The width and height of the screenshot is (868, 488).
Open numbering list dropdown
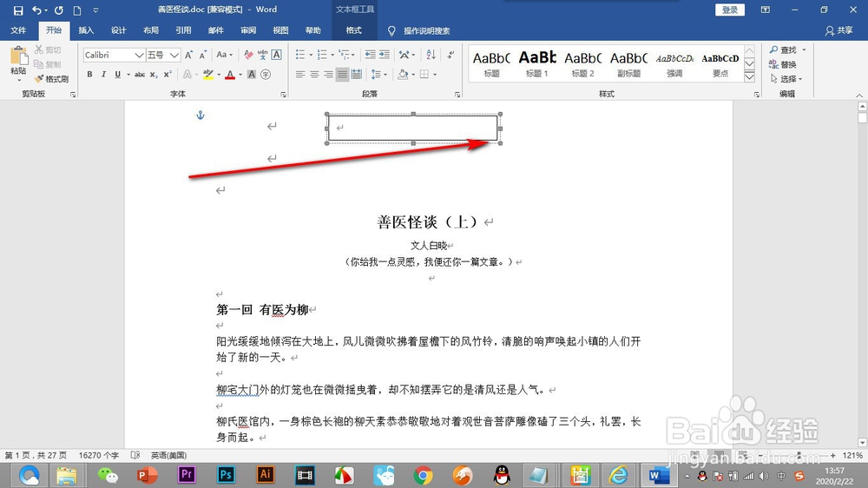pyautogui.click(x=332, y=55)
